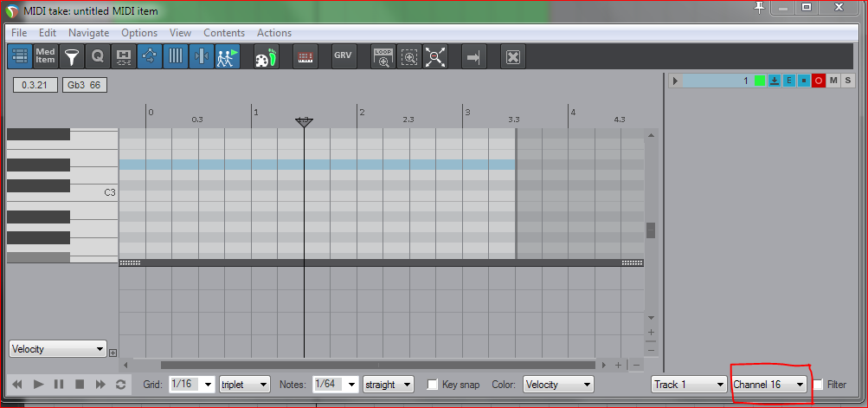Click the red MIDI keyboard input icon
The height and width of the screenshot is (408, 868).
305,56
